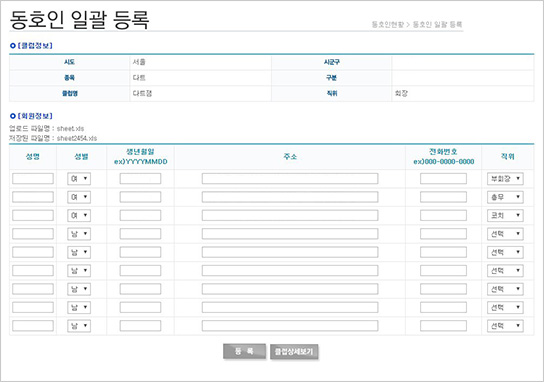Image resolution: width=545 pixels, height=382 pixels.
Task: Open the sixth row's 선택 position dropdown
Action: pos(505,270)
